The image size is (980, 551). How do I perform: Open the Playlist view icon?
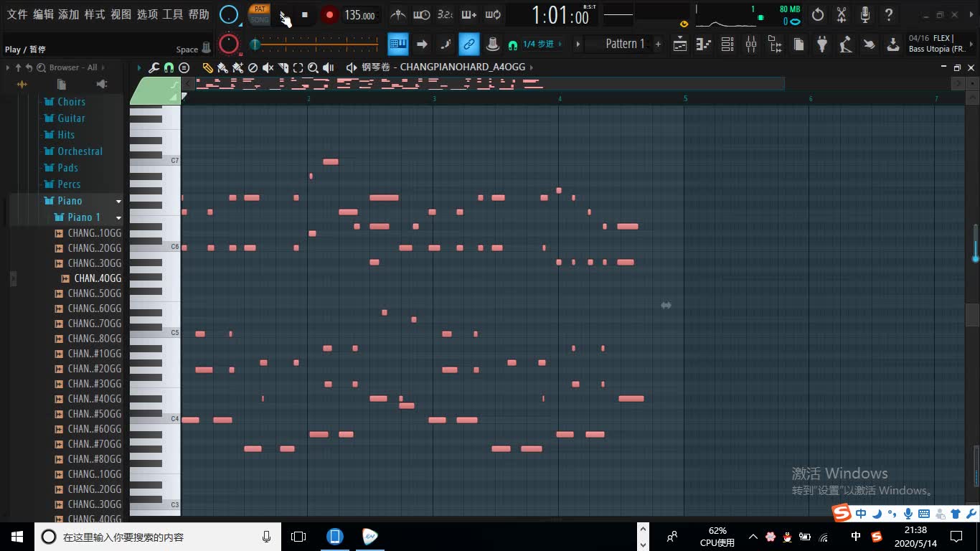680,44
